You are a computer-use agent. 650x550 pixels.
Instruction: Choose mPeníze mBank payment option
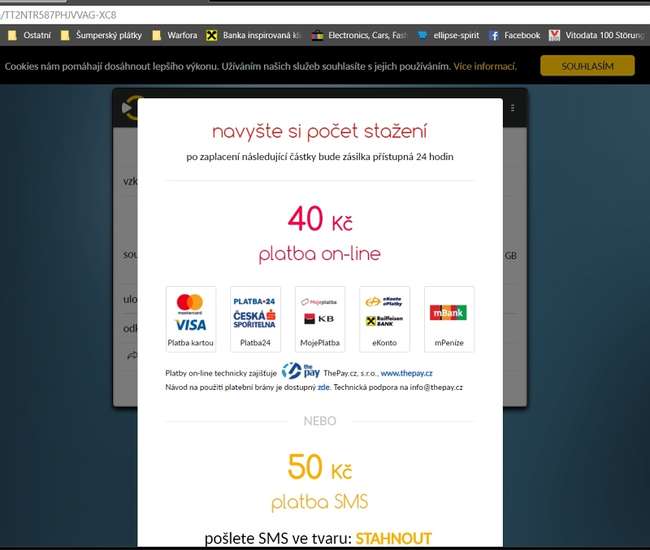pos(449,319)
